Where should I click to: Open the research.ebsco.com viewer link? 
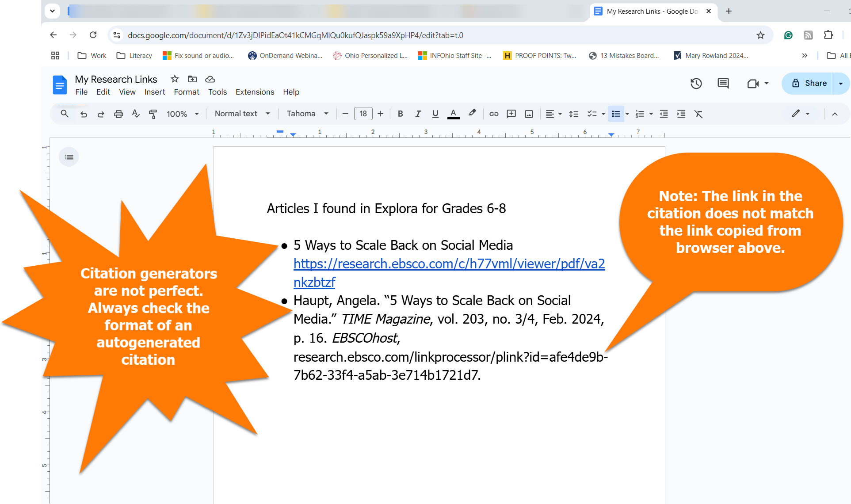pyautogui.click(x=449, y=273)
